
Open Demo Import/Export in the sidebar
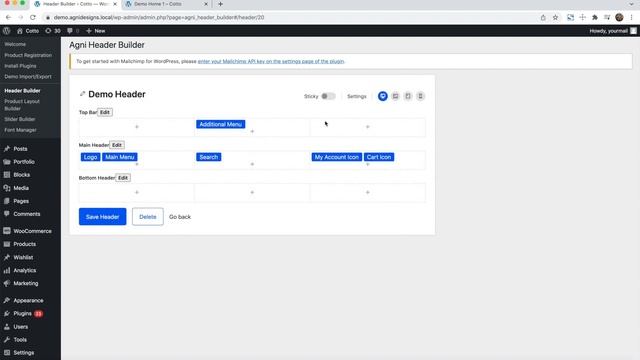(28, 77)
